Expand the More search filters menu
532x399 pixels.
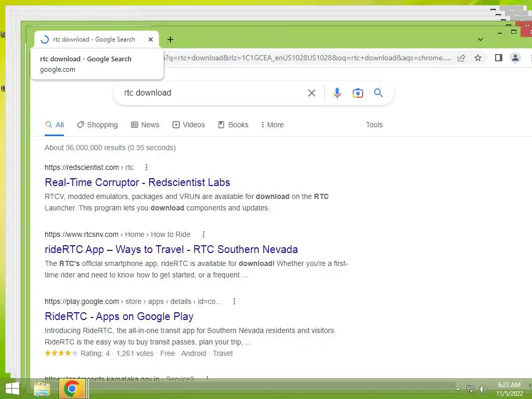click(x=272, y=125)
